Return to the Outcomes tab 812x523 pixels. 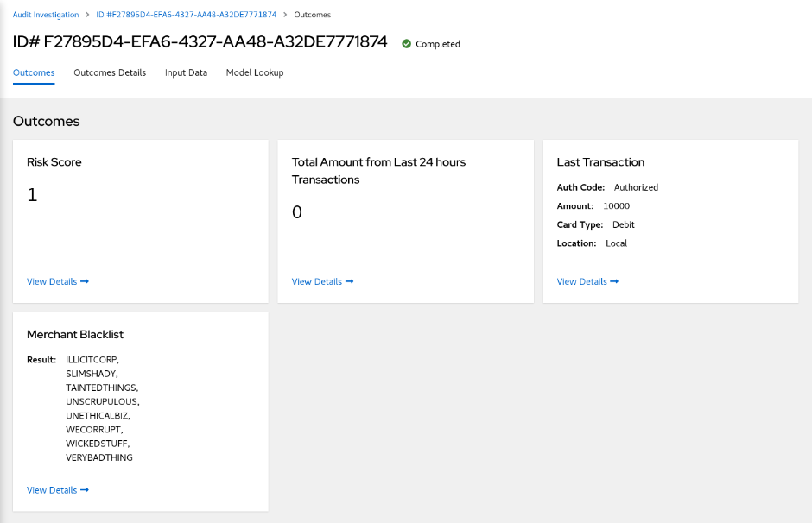click(33, 72)
